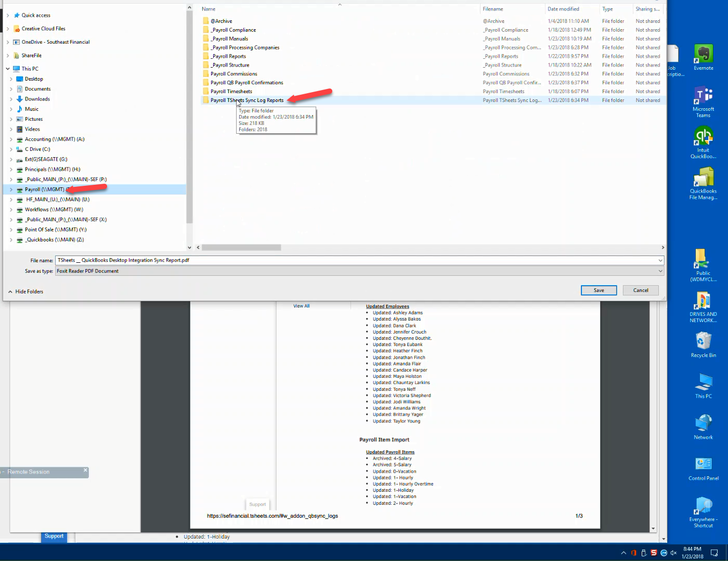Open the Control Panel desktop icon
This screenshot has width=728, height=561.
click(x=703, y=467)
